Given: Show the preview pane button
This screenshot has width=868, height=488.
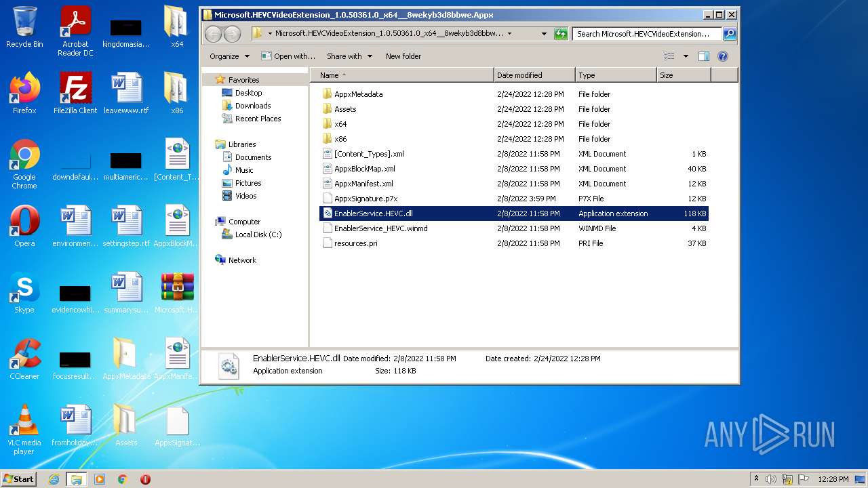Looking at the screenshot, I should click(703, 56).
